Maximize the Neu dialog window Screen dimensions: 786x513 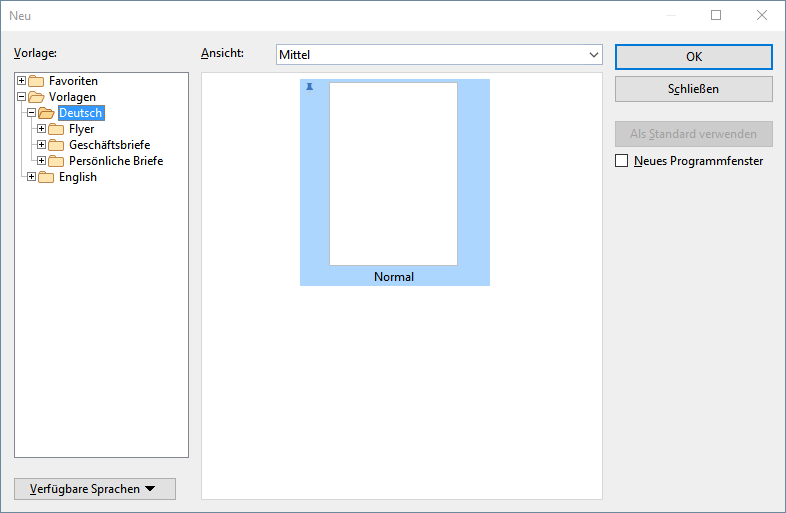click(x=716, y=15)
